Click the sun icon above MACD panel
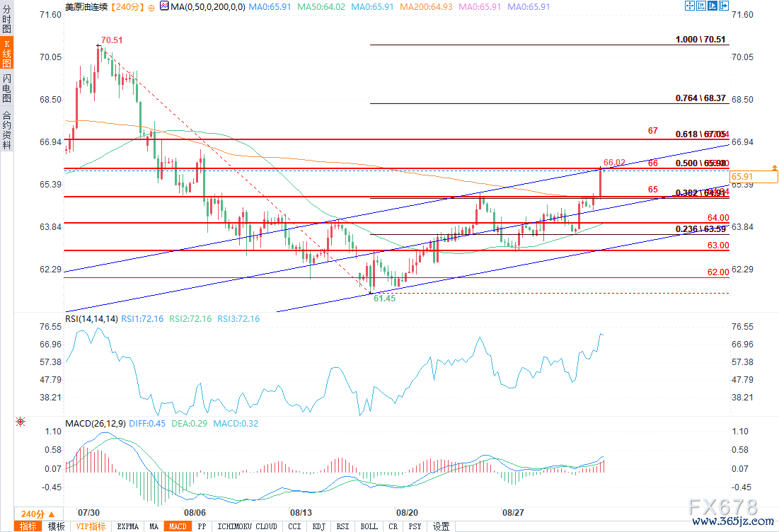Viewport: 779px width, 532px height. 20,422
